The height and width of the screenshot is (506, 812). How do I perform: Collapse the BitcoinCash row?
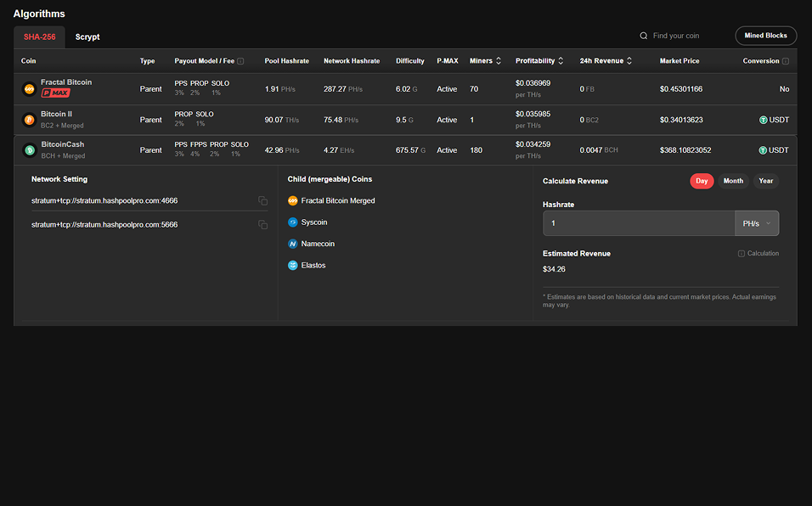click(x=405, y=150)
